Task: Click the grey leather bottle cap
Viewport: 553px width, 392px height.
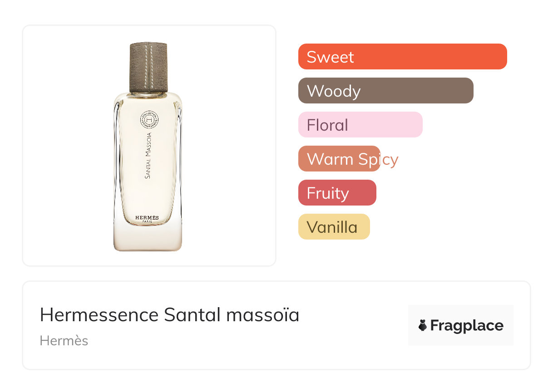Action: (x=149, y=67)
